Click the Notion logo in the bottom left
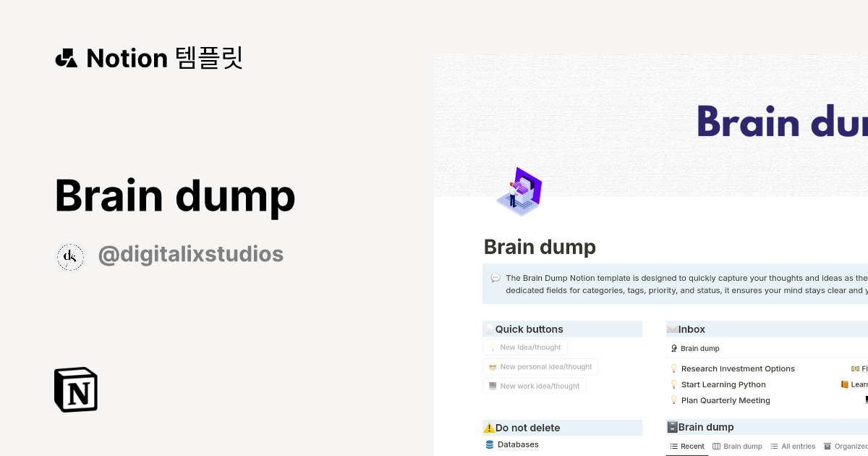The width and height of the screenshot is (868, 456). [75, 389]
